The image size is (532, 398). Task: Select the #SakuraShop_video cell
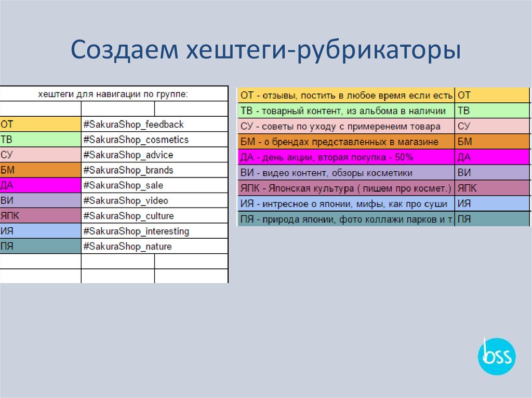click(155, 201)
